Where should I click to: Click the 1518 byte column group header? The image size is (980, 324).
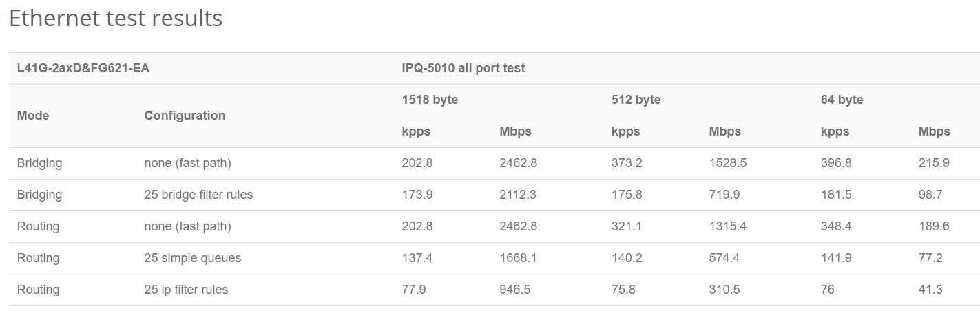pyautogui.click(x=499, y=100)
